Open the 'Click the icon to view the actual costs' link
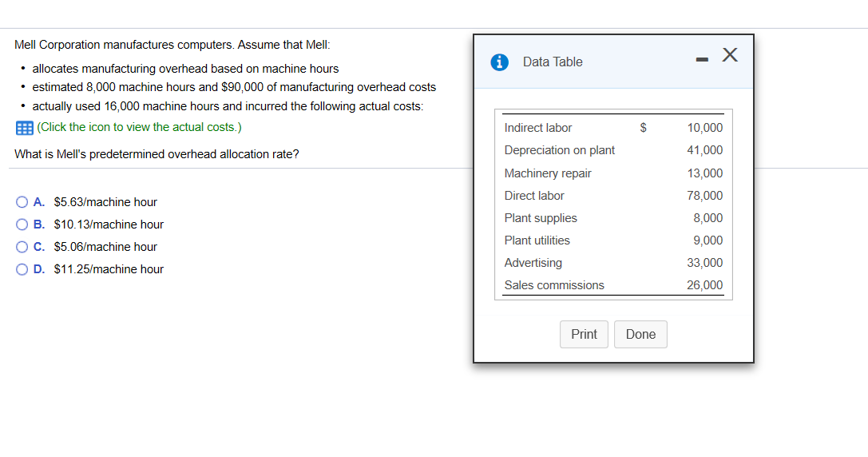868x457 pixels. [x=139, y=127]
